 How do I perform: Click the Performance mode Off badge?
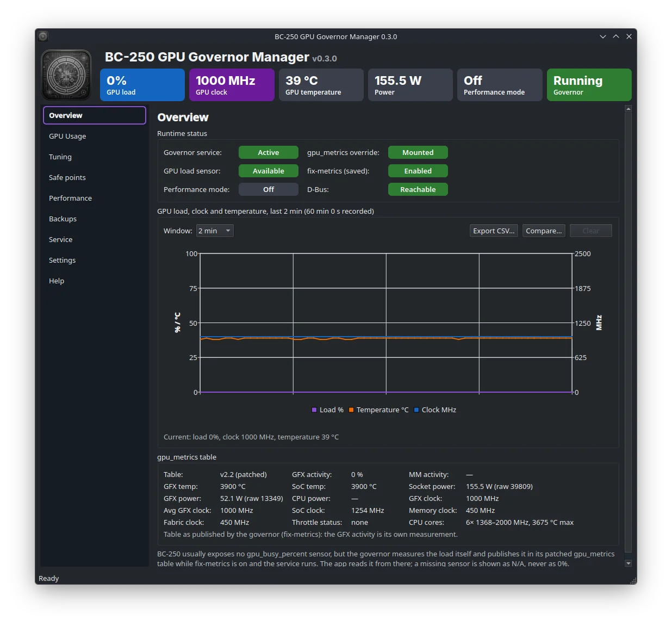tap(269, 190)
